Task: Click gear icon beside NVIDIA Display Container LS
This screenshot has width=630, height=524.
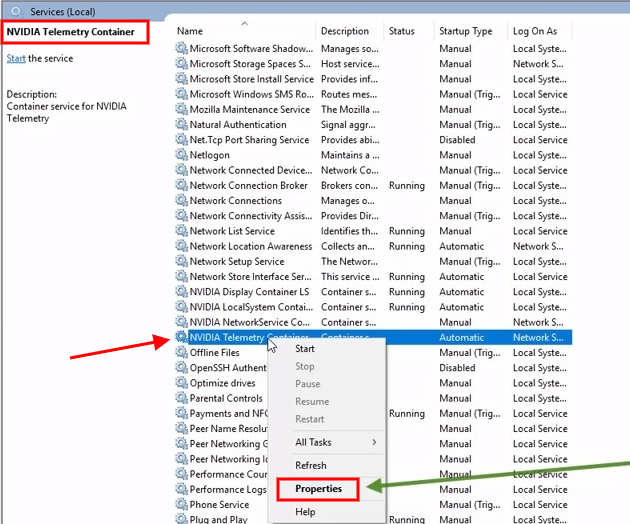Action: point(181,292)
